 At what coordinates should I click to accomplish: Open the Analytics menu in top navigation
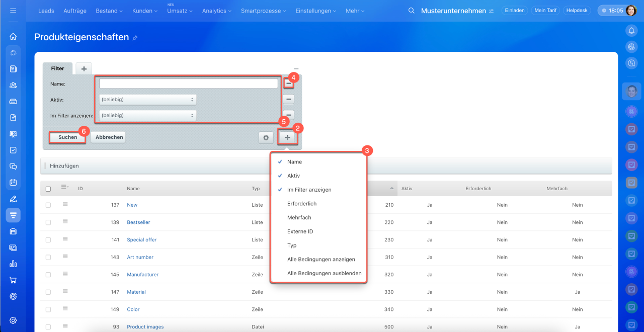point(217,11)
